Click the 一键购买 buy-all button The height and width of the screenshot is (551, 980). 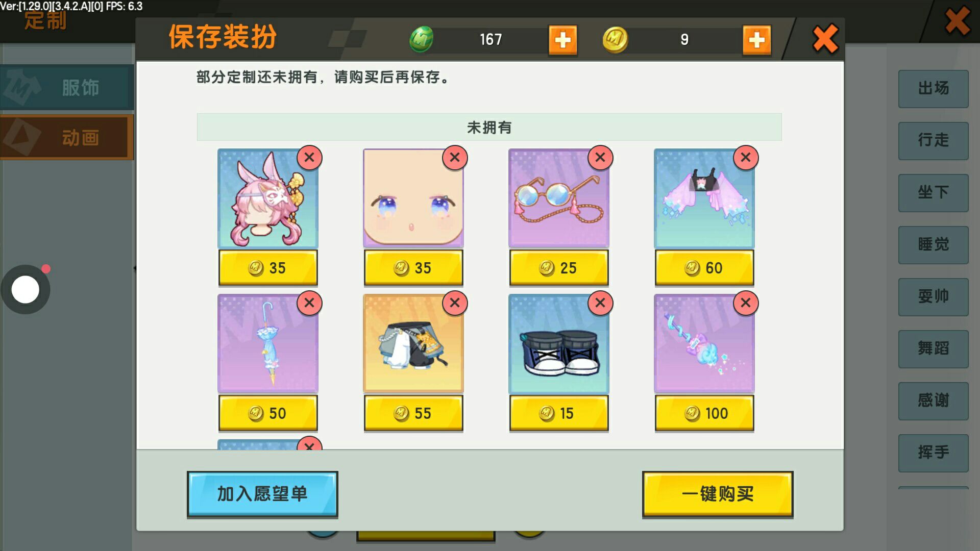tap(718, 494)
